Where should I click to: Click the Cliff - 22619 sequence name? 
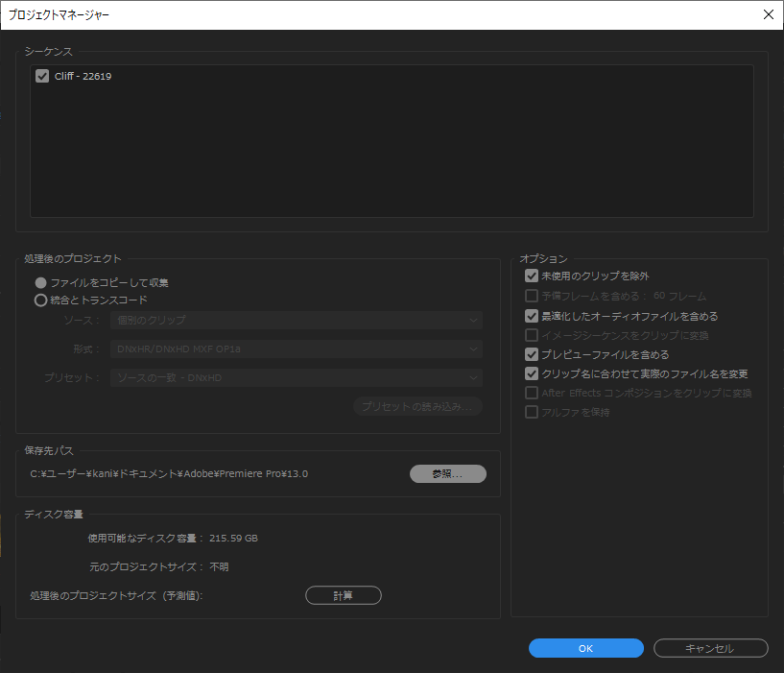click(83, 76)
